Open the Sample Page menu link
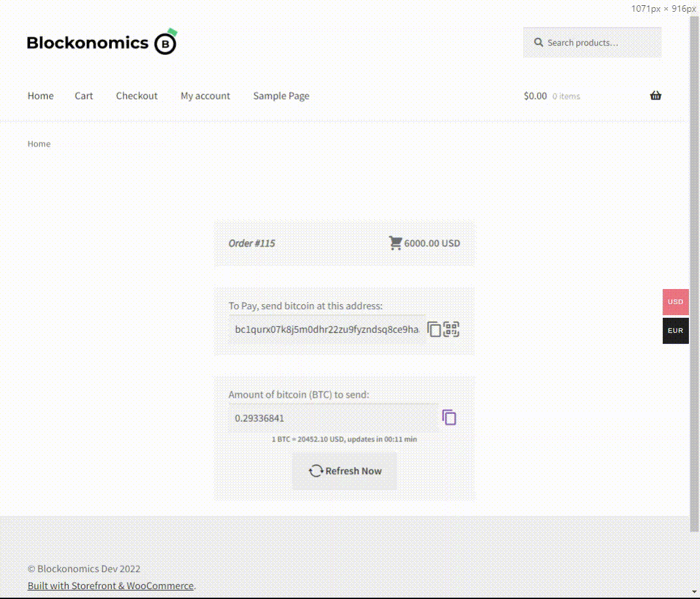This screenshot has height=599, width=700. tap(281, 95)
